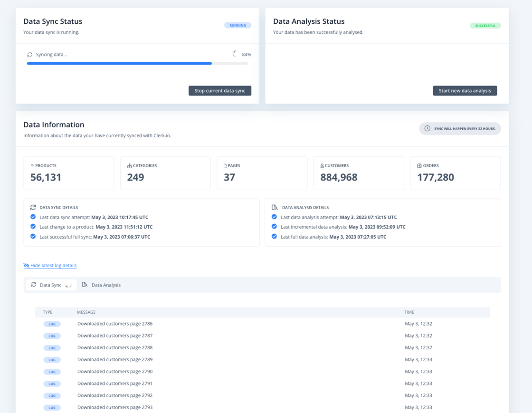Click the crossed-eye icon before 'Hide latest log details'
532x413 pixels.
point(26,265)
